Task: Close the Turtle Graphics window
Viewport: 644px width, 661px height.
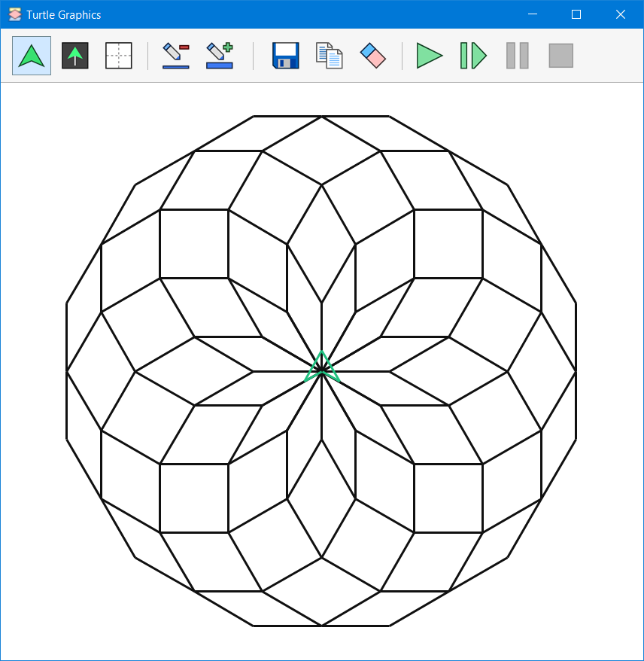Action: coord(621,14)
